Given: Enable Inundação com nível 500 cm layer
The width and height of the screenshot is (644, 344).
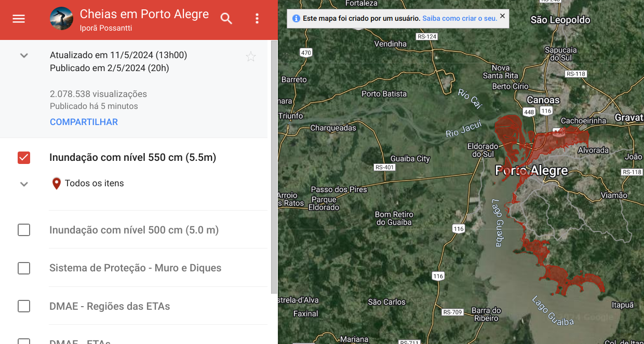Looking at the screenshot, I should (24, 230).
